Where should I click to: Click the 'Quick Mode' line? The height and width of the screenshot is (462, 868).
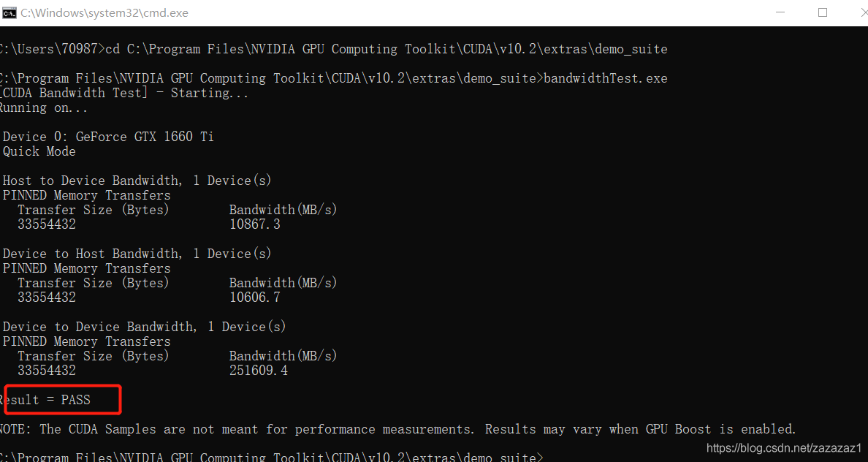[x=39, y=151]
